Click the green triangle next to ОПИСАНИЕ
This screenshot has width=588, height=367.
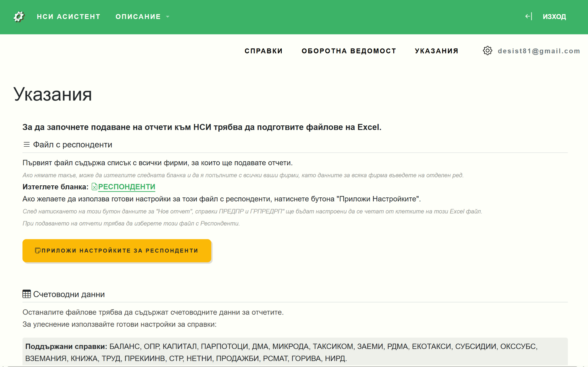coord(168,17)
